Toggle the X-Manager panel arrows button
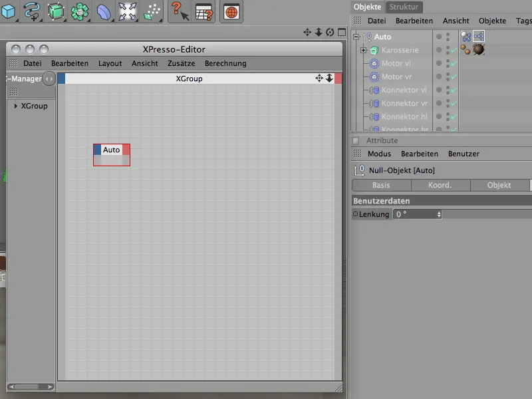Viewport: 532px width, 399px height. pyautogui.click(x=49, y=78)
